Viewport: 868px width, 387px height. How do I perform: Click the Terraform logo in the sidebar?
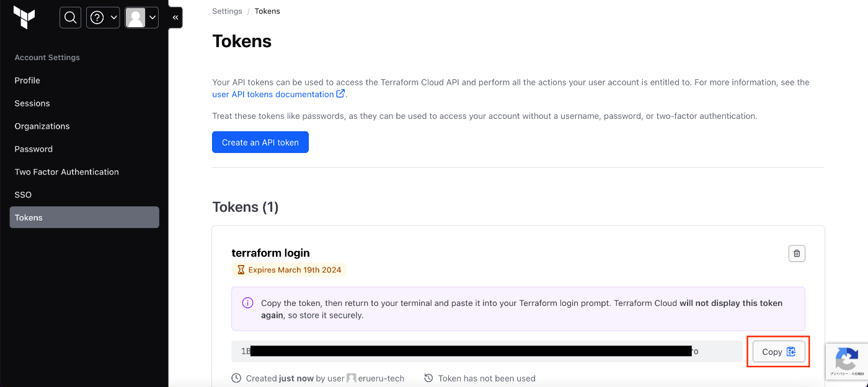click(x=24, y=17)
